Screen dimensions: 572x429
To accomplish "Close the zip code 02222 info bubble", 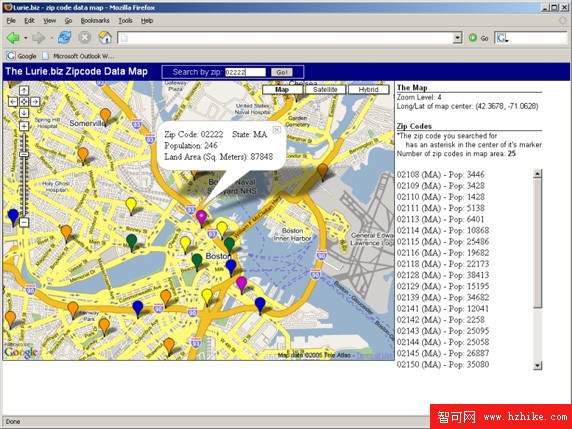I will coord(277,130).
